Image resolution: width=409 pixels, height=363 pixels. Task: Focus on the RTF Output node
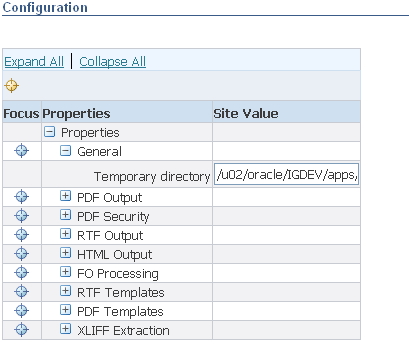click(x=22, y=235)
